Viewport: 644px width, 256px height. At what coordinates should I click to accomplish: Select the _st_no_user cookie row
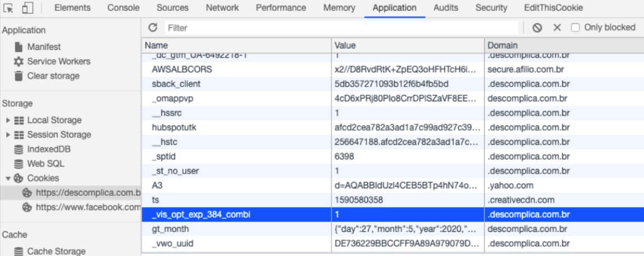coord(393,171)
